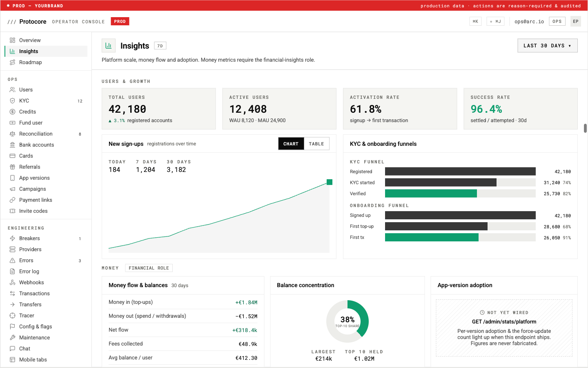Open the Transfers arrow icon
The image size is (588, 368).
point(12,305)
